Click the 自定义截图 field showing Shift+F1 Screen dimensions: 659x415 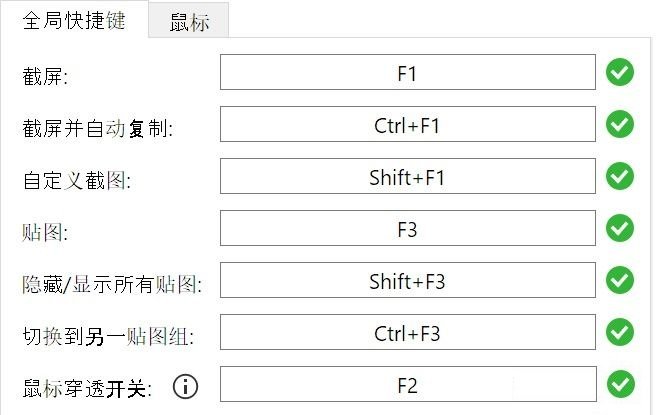coord(407,178)
